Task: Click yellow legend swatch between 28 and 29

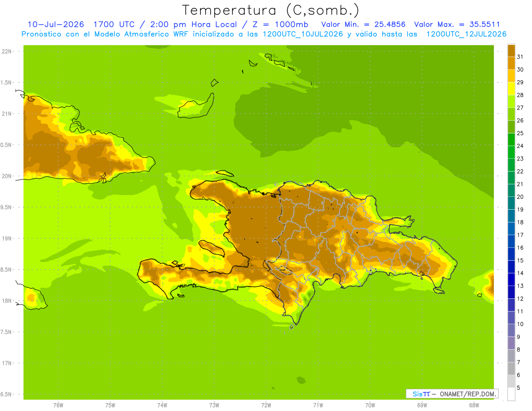Action: click(511, 89)
